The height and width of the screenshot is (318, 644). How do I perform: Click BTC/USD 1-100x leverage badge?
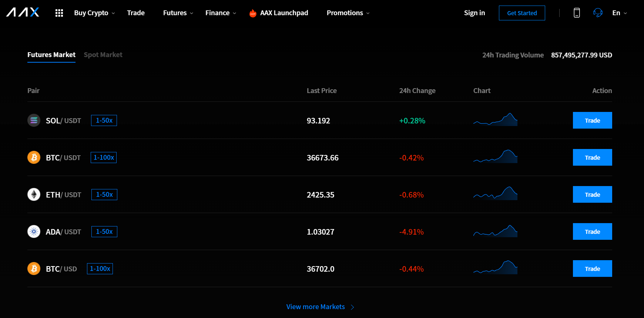point(100,269)
